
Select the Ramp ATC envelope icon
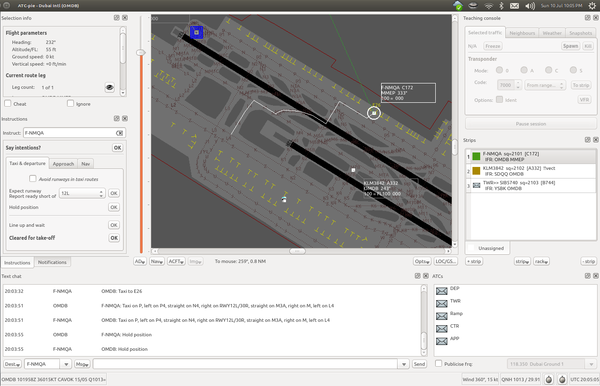point(442,316)
